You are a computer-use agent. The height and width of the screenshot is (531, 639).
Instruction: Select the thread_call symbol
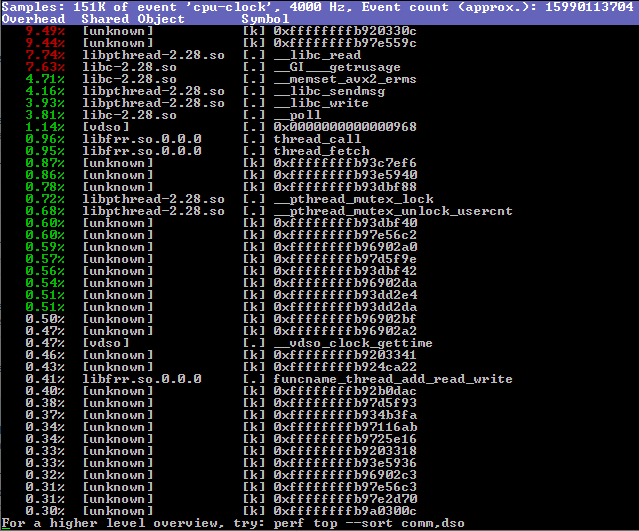[x=317, y=139]
